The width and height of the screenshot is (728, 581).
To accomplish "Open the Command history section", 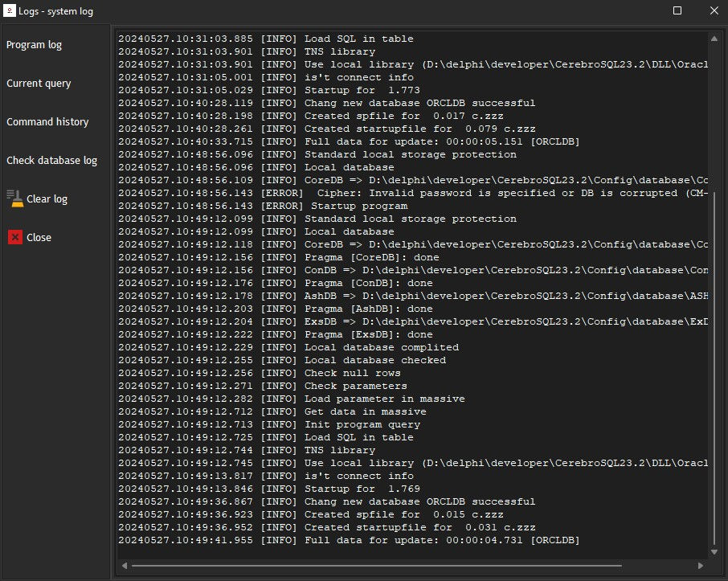I will point(45,121).
